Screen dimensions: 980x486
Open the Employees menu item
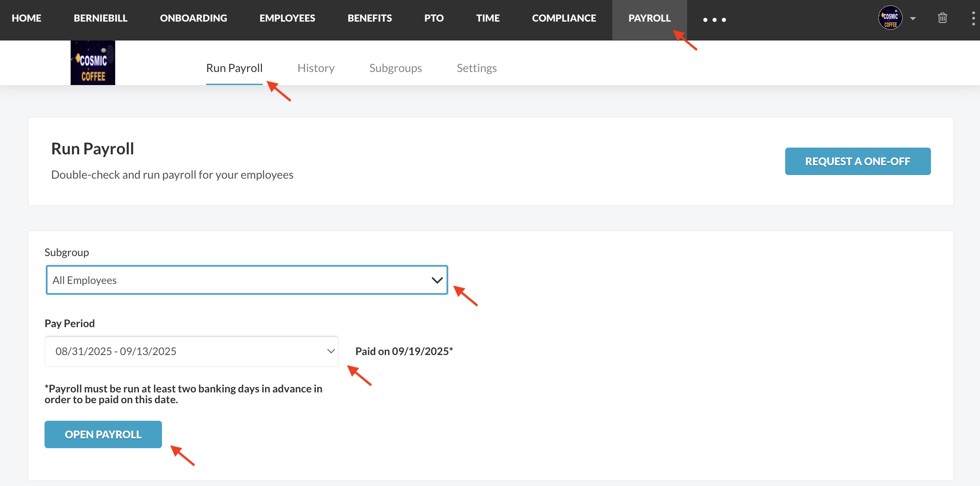click(287, 18)
